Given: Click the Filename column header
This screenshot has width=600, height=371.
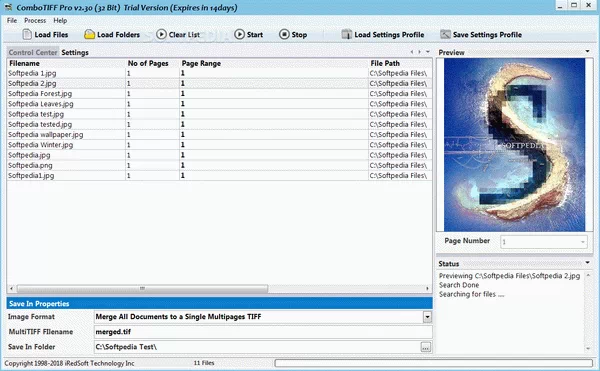Looking at the screenshot, I should (66, 63).
